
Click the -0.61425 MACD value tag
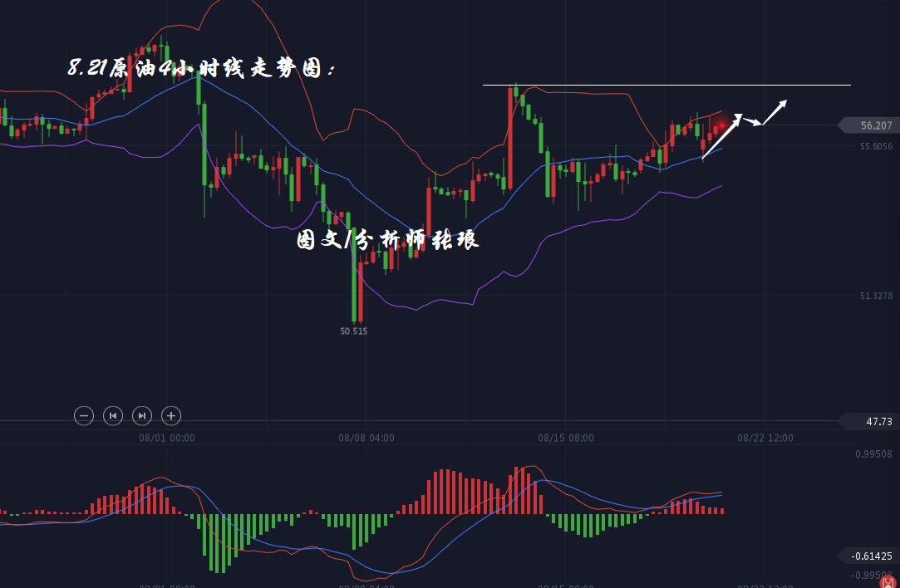tap(872, 556)
